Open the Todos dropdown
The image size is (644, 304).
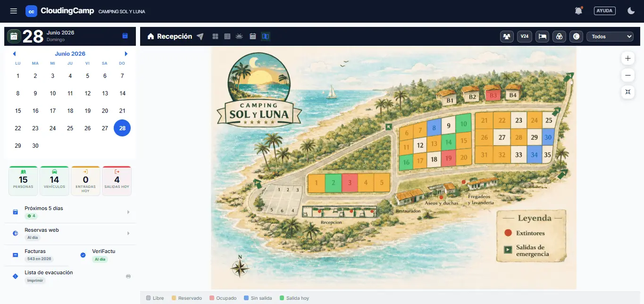click(610, 36)
